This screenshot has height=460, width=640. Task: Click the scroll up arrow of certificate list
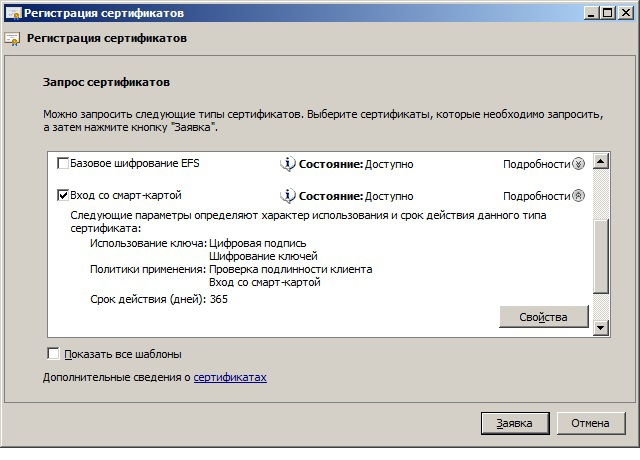click(x=601, y=161)
